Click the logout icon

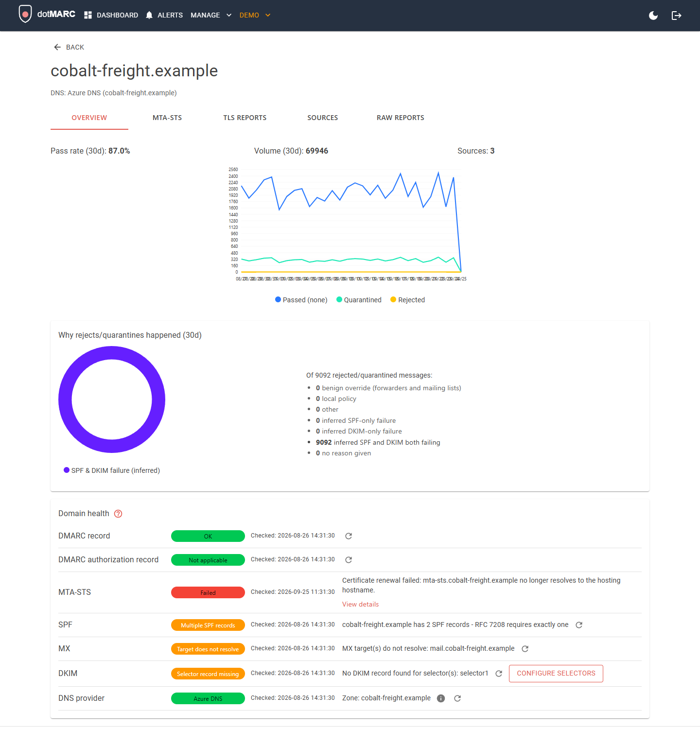point(676,16)
